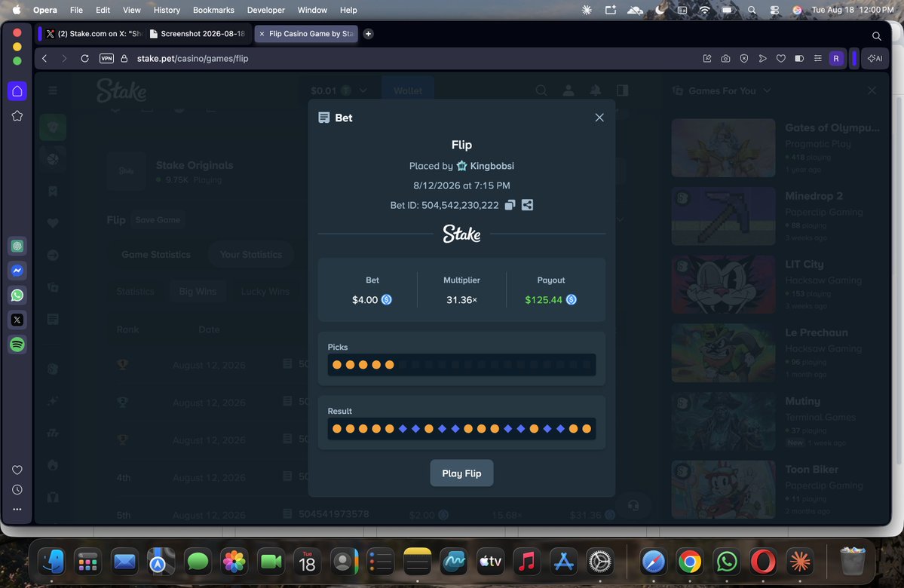Screen dimensions: 904x588
Task: Open Opera sidebar home icon
Action: (17, 91)
